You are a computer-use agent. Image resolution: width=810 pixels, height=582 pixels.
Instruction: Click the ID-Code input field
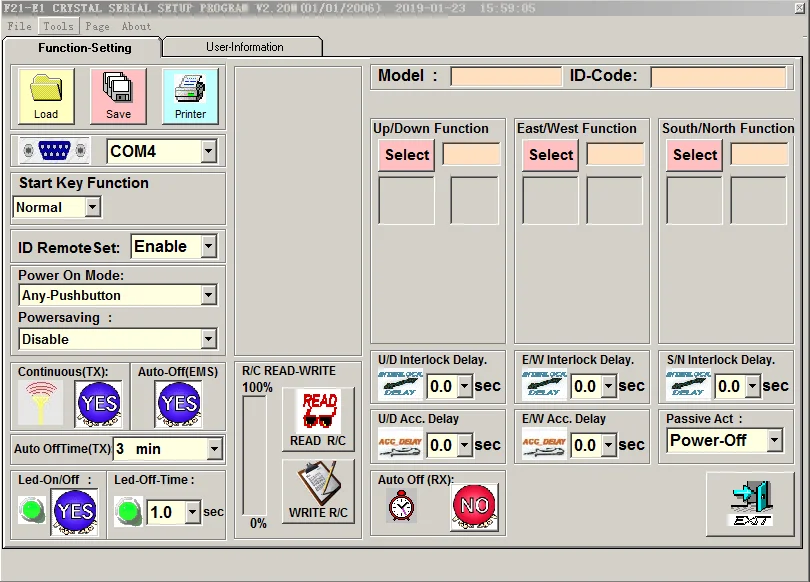tap(719, 76)
